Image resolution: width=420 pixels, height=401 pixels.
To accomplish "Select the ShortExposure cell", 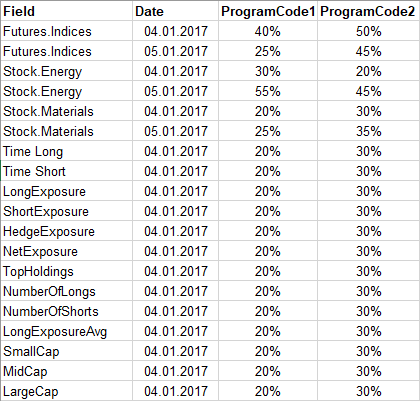I will pyautogui.click(x=67, y=211).
